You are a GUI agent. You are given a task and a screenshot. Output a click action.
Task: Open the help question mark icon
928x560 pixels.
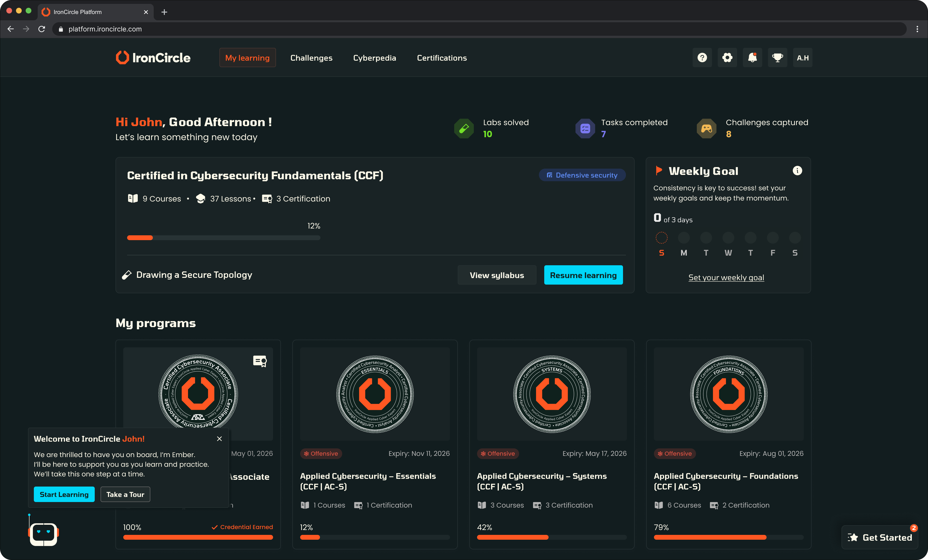(702, 58)
